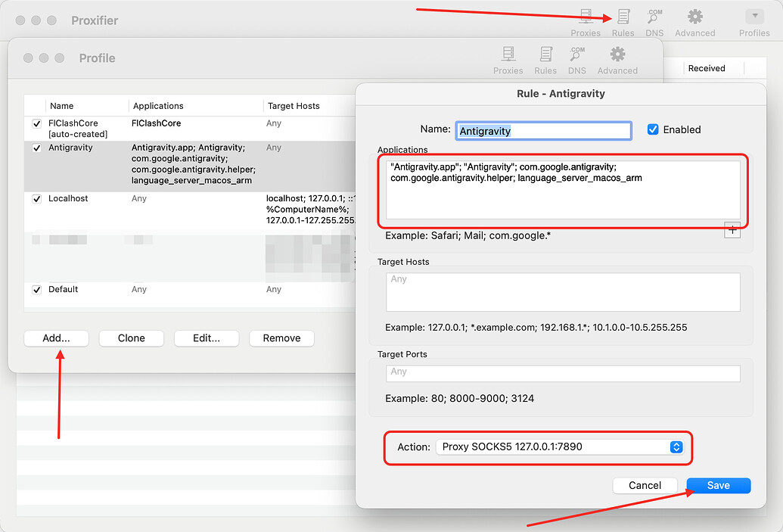Toggle the Default rule checkbox
783x532 pixels.
(36, 290)
